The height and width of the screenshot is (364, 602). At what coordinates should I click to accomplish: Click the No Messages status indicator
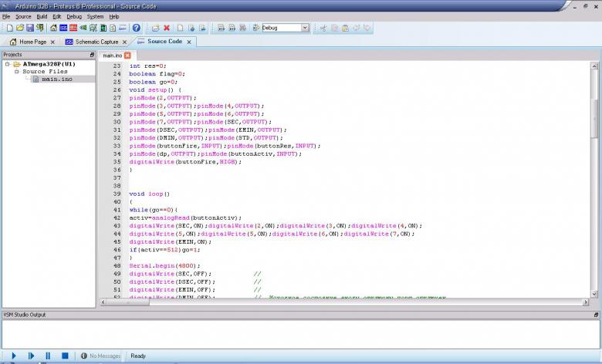(x=100, y=356)
